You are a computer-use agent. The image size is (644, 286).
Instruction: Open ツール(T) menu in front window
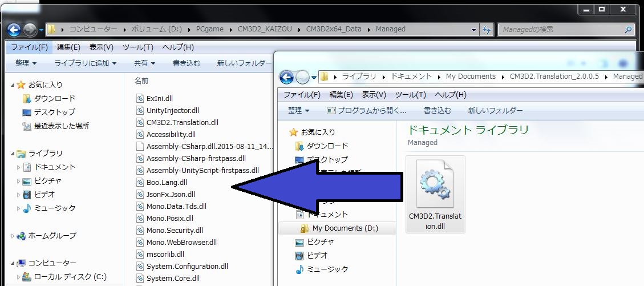click(x=411, y=95)
